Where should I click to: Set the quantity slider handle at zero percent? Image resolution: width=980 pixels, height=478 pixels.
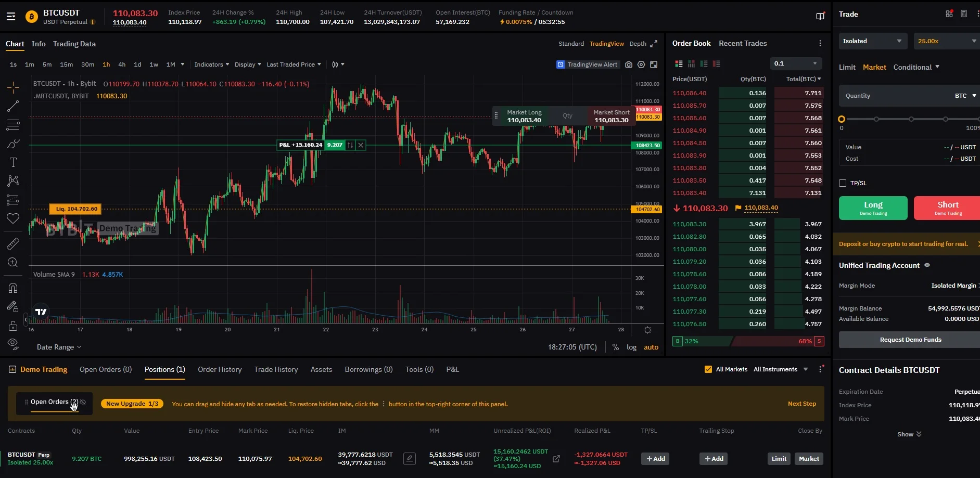(842, 119)
